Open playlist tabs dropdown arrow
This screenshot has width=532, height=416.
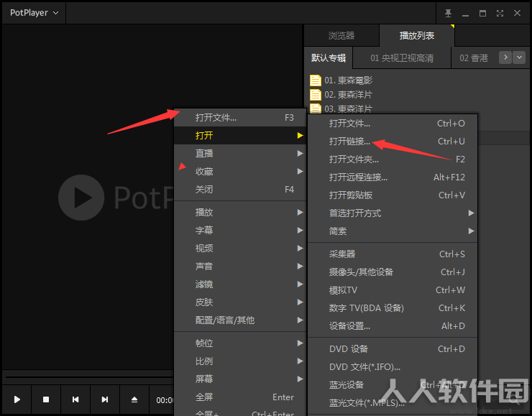(x=519, y=57)
